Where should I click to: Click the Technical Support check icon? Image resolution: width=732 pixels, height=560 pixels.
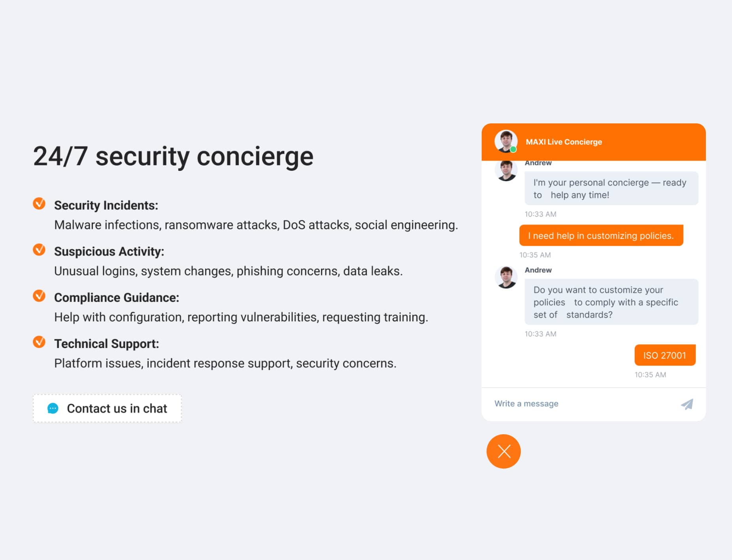click(x=39, y=342)
